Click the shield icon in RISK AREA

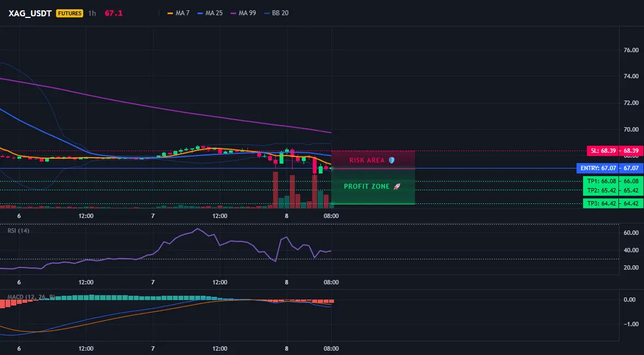392,160
